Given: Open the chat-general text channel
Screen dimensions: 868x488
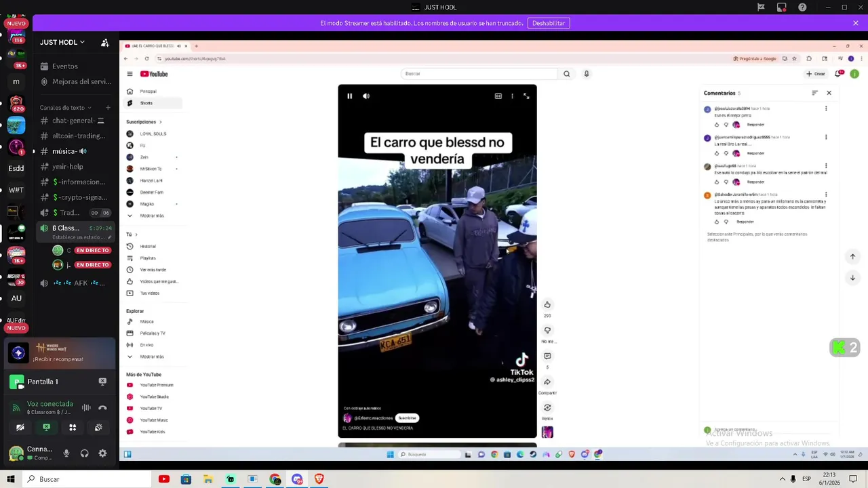Looking at the screenshot, I should (75, 121).
